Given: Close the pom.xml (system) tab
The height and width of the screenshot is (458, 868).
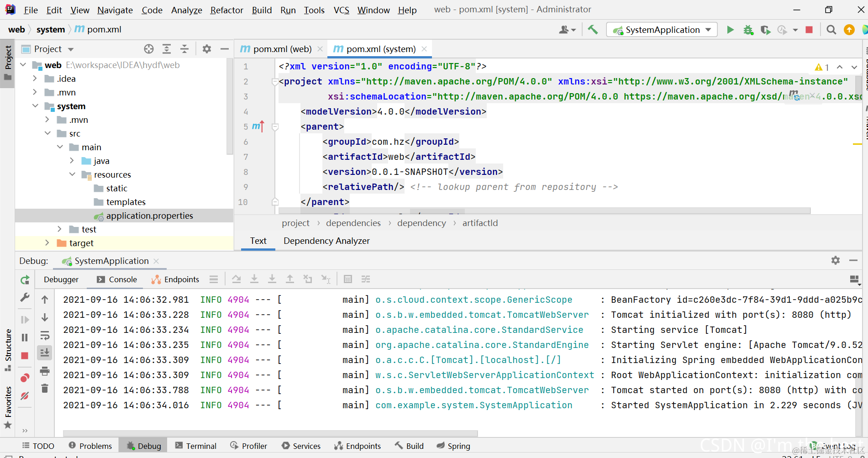Looking at the screenshot, I should click(x=424, y=49).
